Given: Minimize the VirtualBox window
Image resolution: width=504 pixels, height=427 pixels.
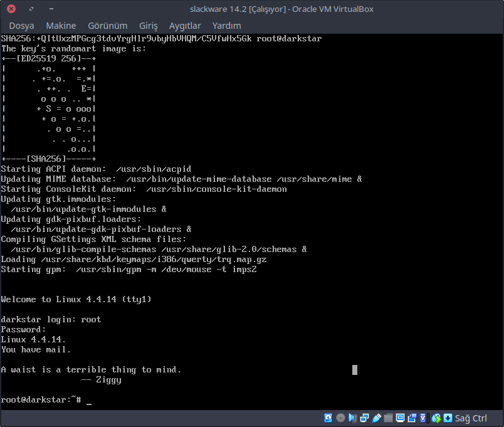Looking at the screenshot, I should pyautogui.click(x=51, y=9).
